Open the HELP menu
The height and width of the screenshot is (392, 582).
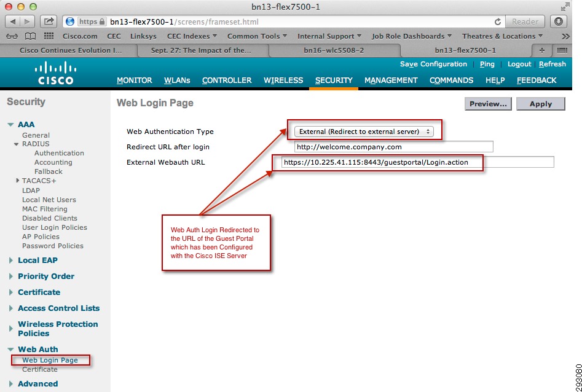[x=495, y=80]
